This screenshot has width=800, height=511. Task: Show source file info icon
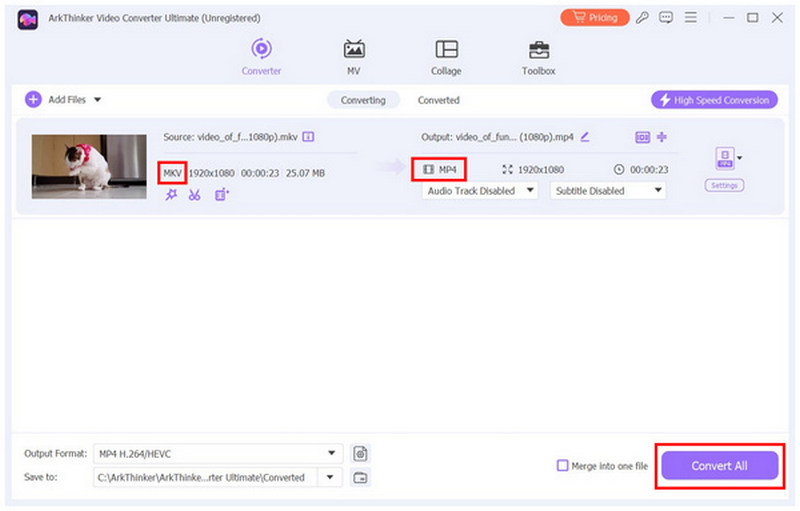point(308,137)
